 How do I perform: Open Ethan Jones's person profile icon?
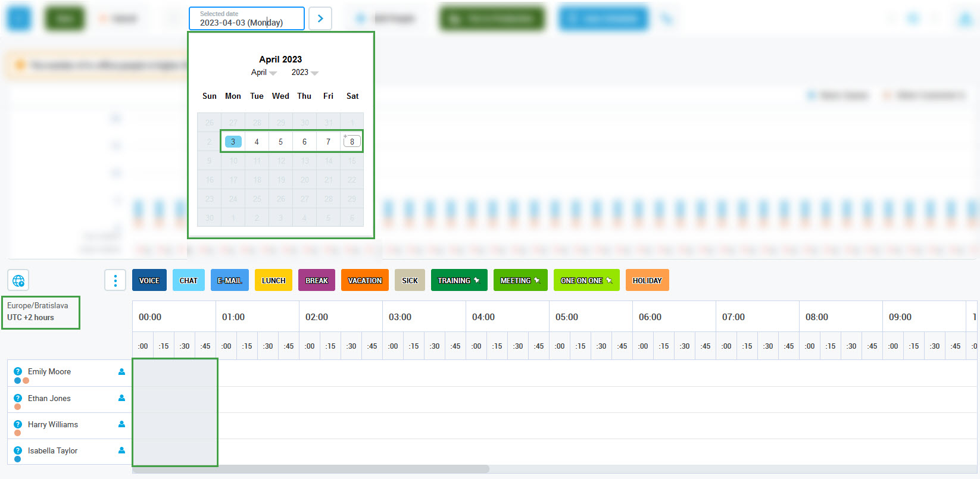coord(121,398)
